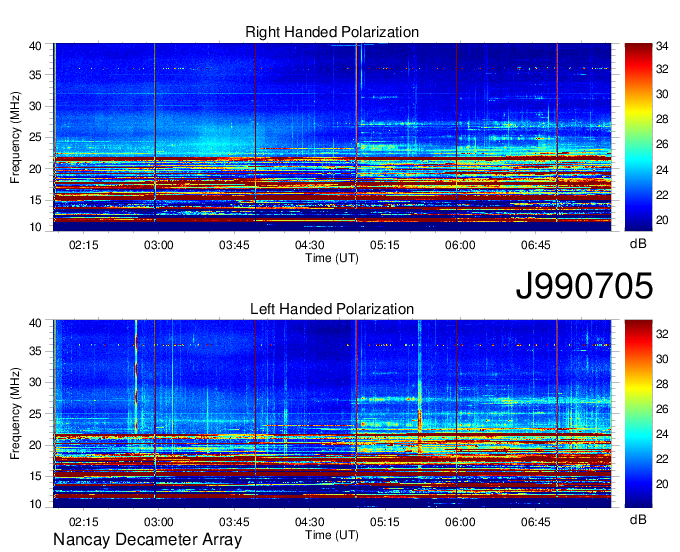Click the 20 value on the upper colorbar

tap(662, 220)
